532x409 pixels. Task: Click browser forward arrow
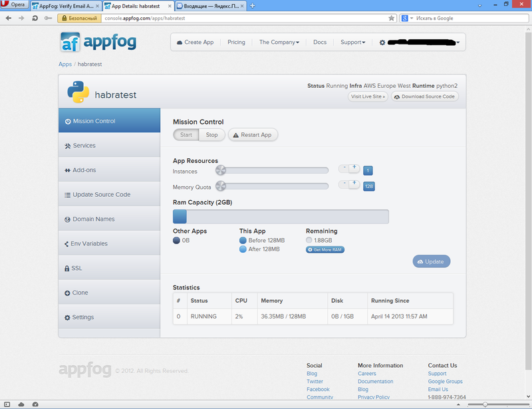click(x=21, y=19)
